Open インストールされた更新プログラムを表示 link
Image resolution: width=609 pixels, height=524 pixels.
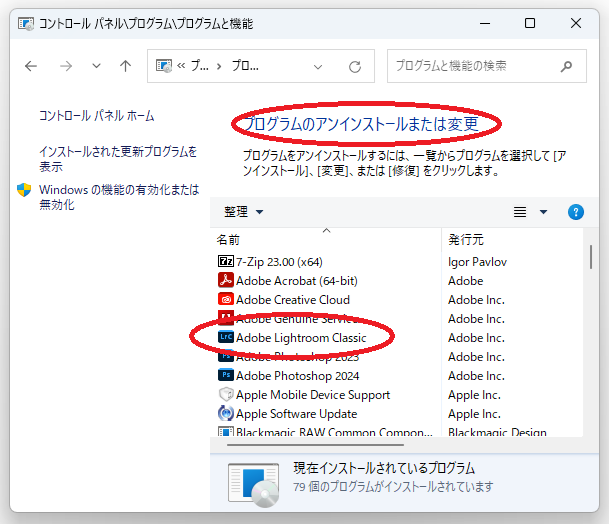[x=118, y=159]
